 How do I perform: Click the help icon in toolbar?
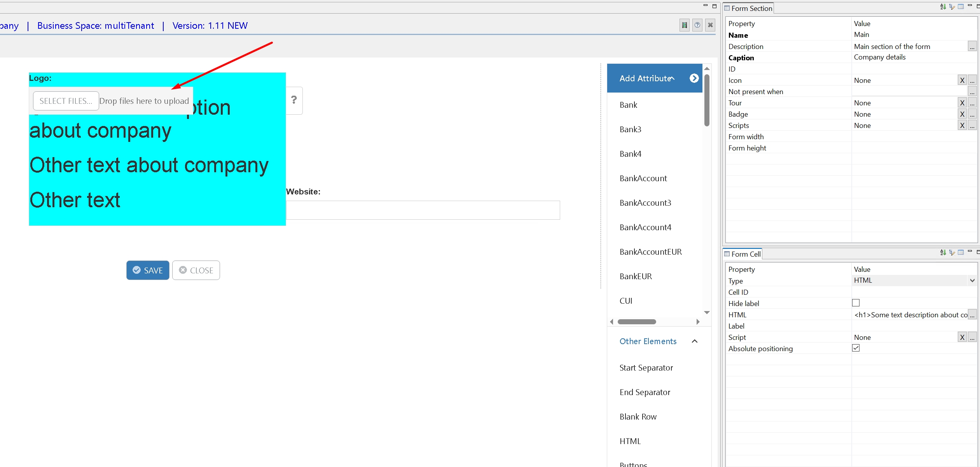[x=697, y=25]
